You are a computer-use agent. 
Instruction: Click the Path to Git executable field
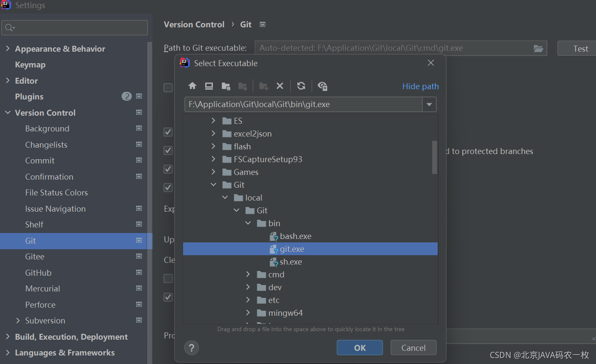tap(401, 48)
